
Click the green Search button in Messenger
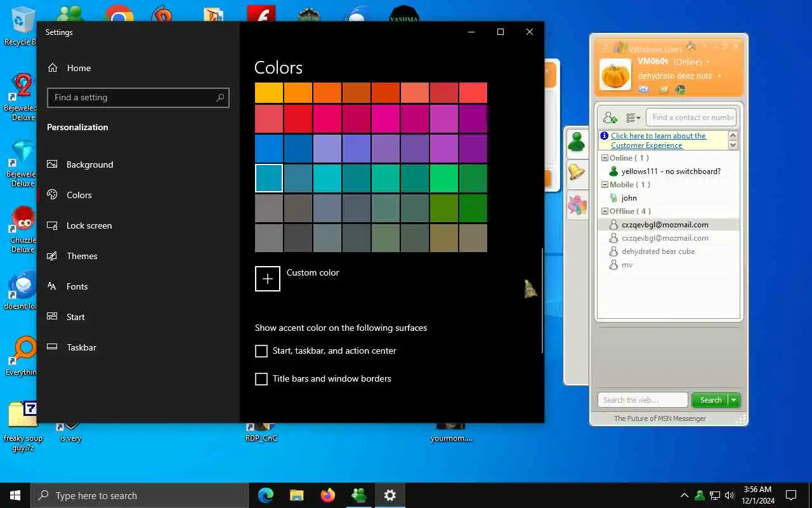click(x=710, y=400)
